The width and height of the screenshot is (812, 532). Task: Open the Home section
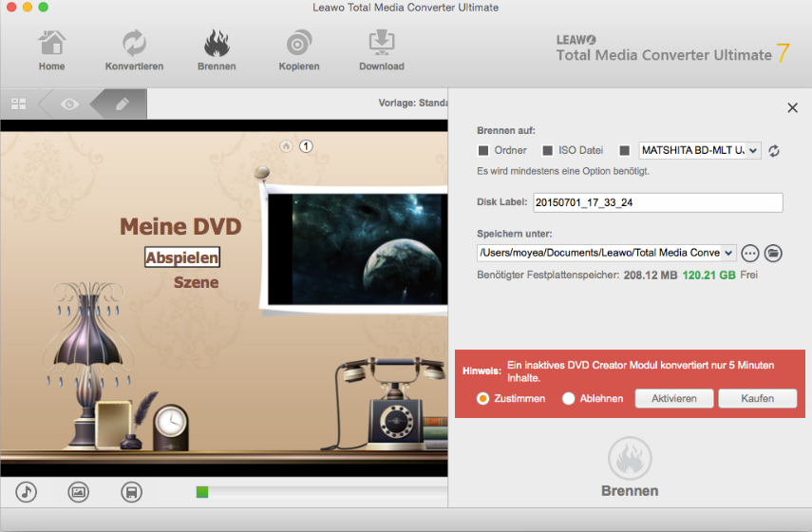pos(52,50)
